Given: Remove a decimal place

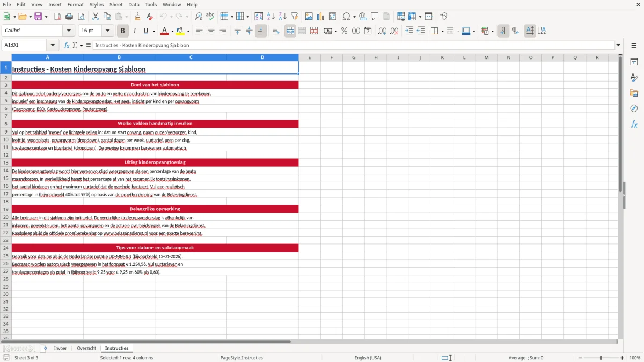Looking at the screenshot, I should (394, 31).
